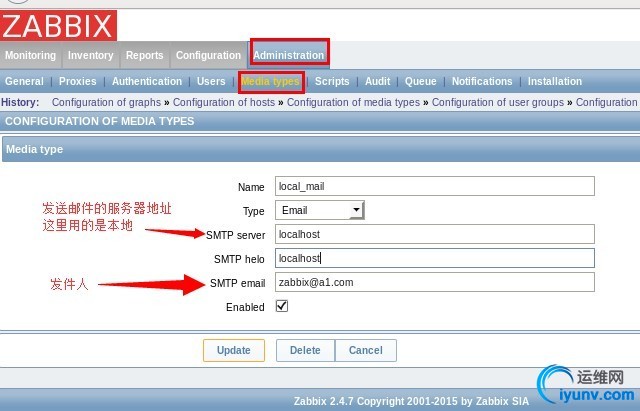Click the Delete button
Screen dimensions: 640x411
pyautogui.click(x=305, y=350)
